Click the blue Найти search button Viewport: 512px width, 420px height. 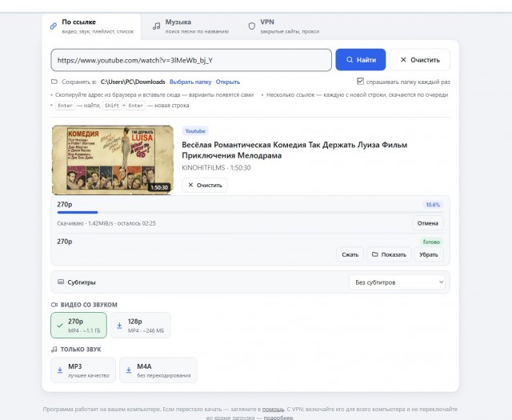[361, 60]
